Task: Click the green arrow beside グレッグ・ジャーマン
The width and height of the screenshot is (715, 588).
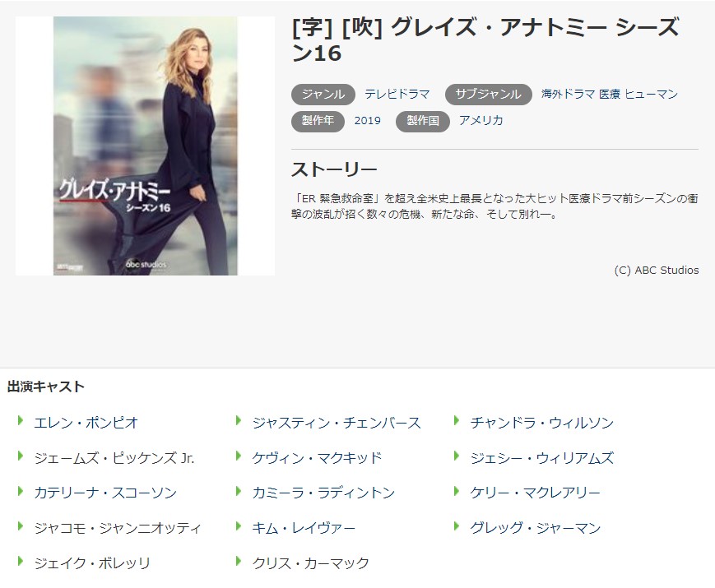Action: point(457,526)
